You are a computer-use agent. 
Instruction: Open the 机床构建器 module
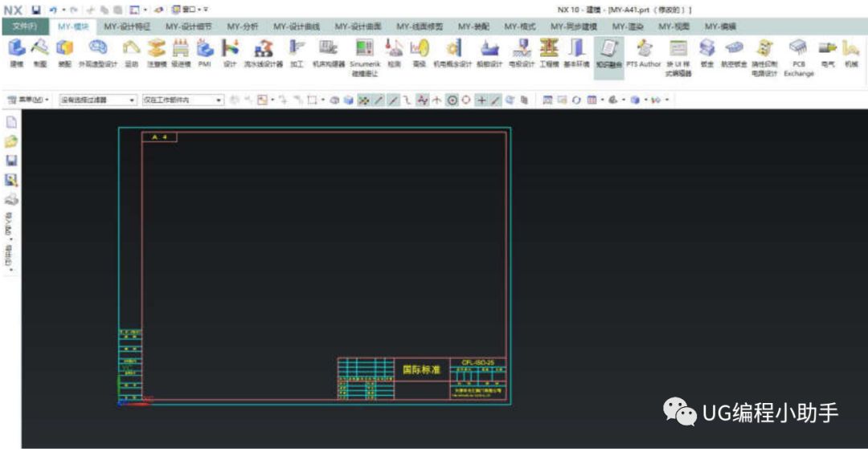click(x=328, y=53)
